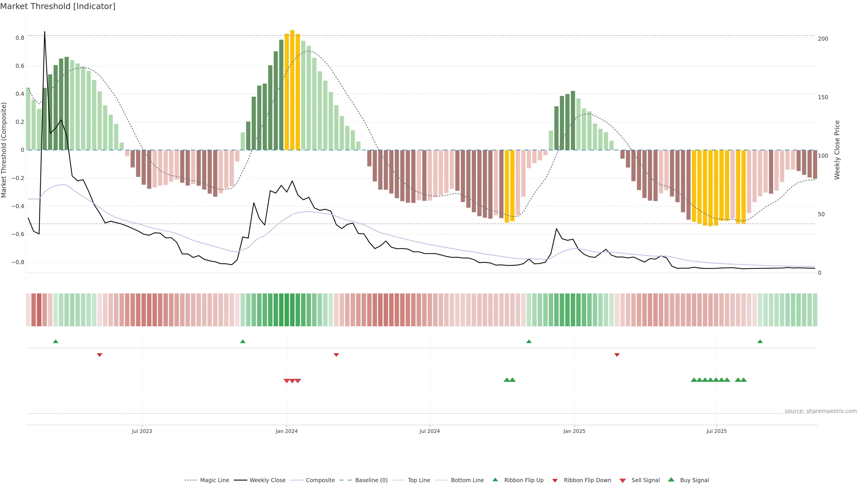Click the Buy Signal legend triangle icon
Image resolution: width=868 pixels, height=488 pixels.
(x=671, y=480)
